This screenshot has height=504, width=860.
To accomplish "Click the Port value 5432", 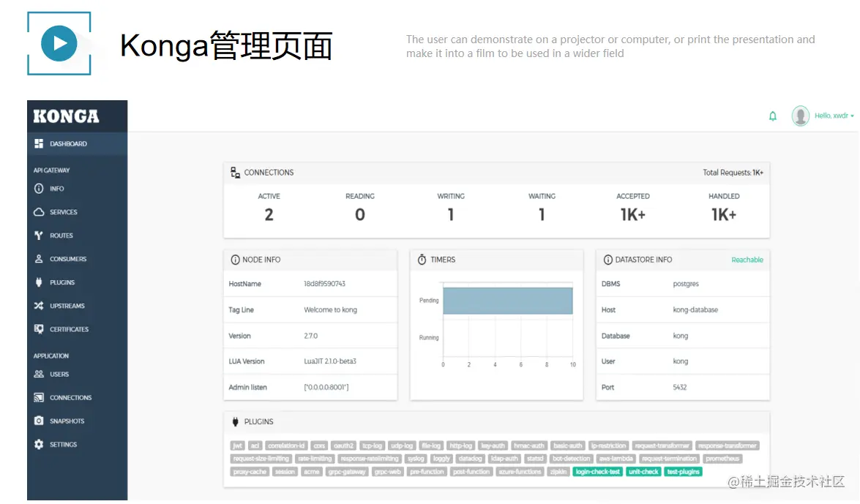I will click(x=679, y=387).
